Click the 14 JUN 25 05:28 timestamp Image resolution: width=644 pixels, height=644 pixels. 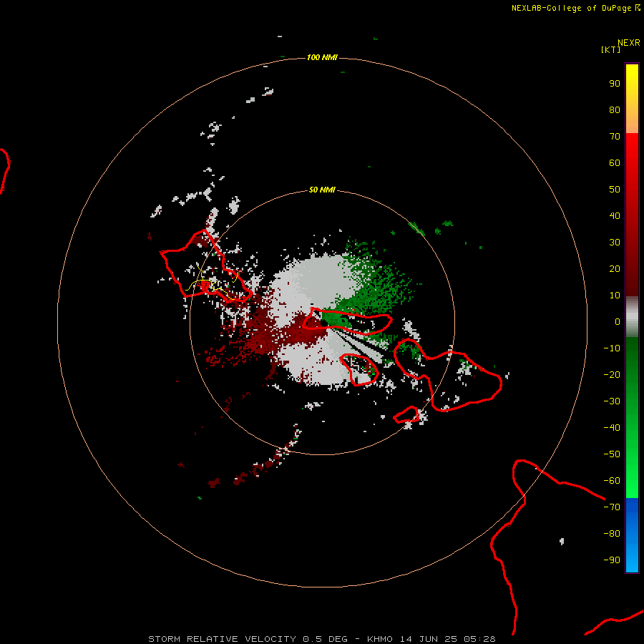(x=448, y=639)
